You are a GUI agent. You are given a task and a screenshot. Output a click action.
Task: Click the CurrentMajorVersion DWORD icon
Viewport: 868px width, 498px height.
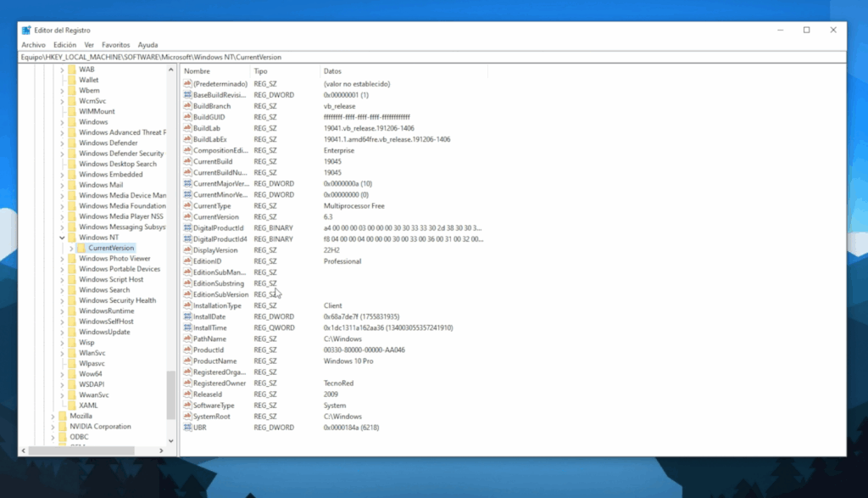tap(187, 183)
